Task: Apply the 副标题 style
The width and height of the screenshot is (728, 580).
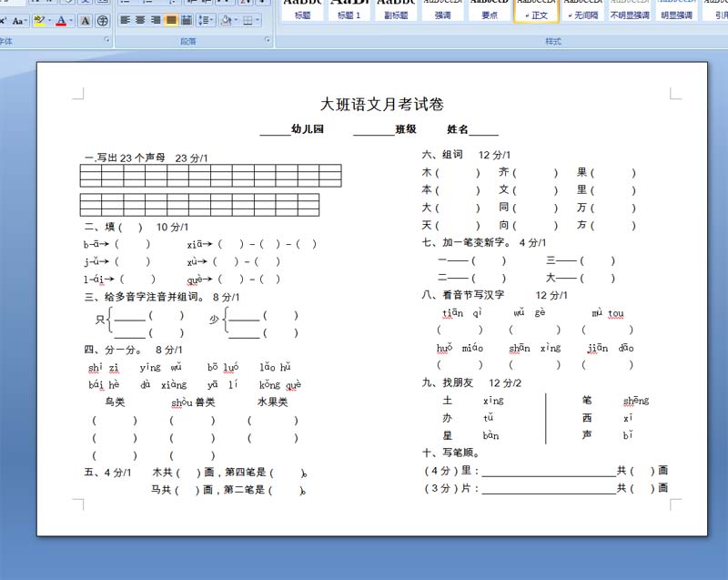Action: coord(396,10)
